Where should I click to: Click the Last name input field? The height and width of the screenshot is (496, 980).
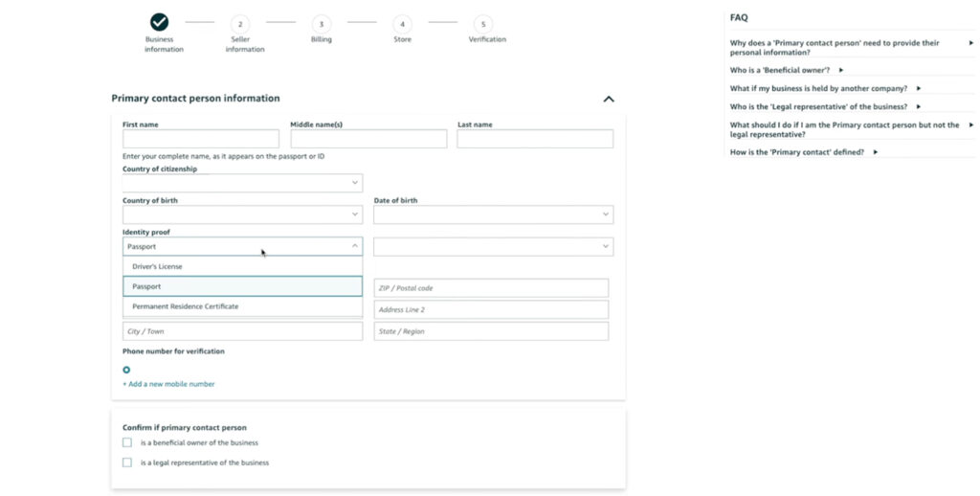coord(535,139)
